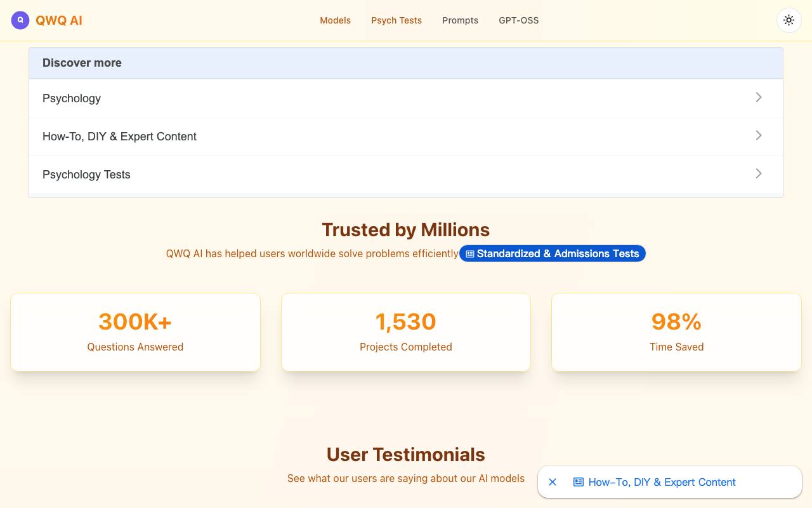Open the GPT-OSS navigation item

pos(519,20)
